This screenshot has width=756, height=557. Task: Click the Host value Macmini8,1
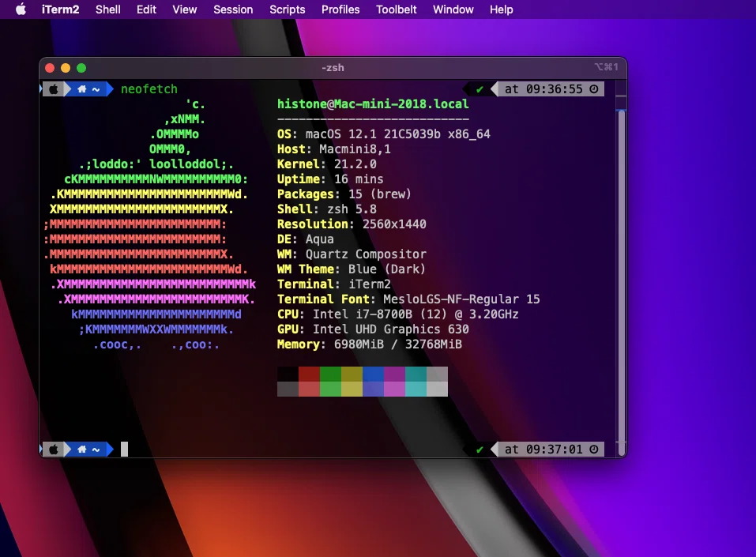[x=355, y=149]
